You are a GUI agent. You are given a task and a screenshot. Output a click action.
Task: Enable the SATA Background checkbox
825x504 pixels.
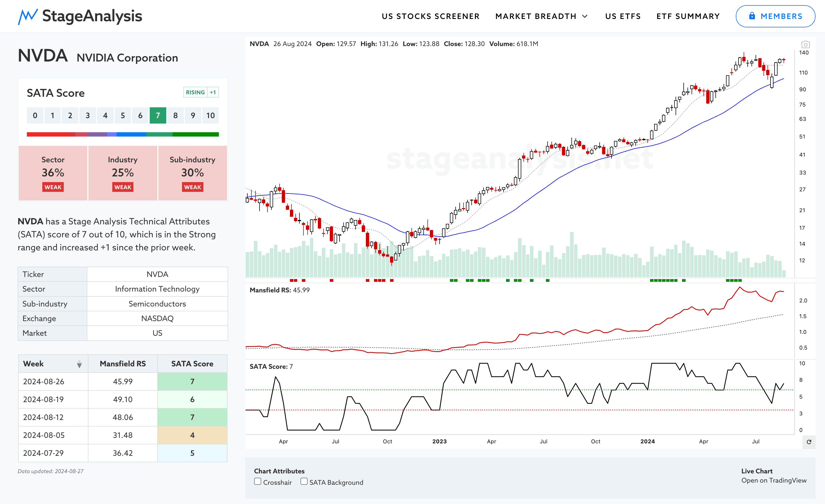(304, 481)
